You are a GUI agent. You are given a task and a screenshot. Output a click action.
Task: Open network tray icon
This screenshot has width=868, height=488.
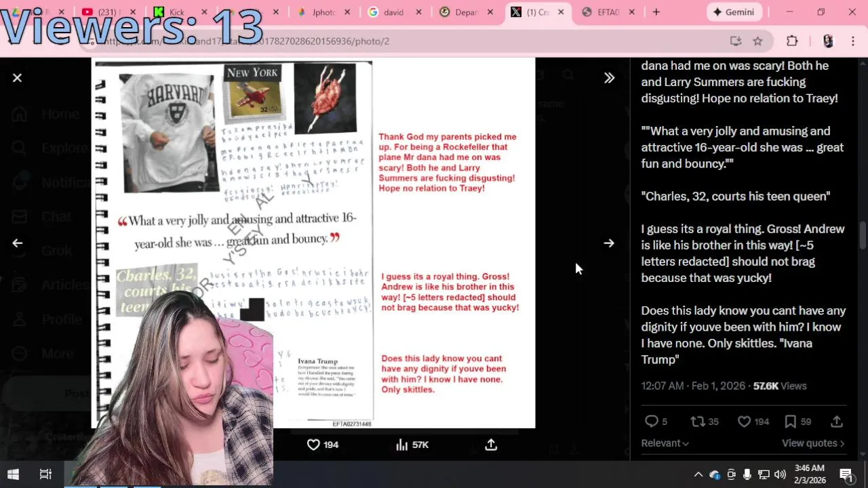[764, 474]
